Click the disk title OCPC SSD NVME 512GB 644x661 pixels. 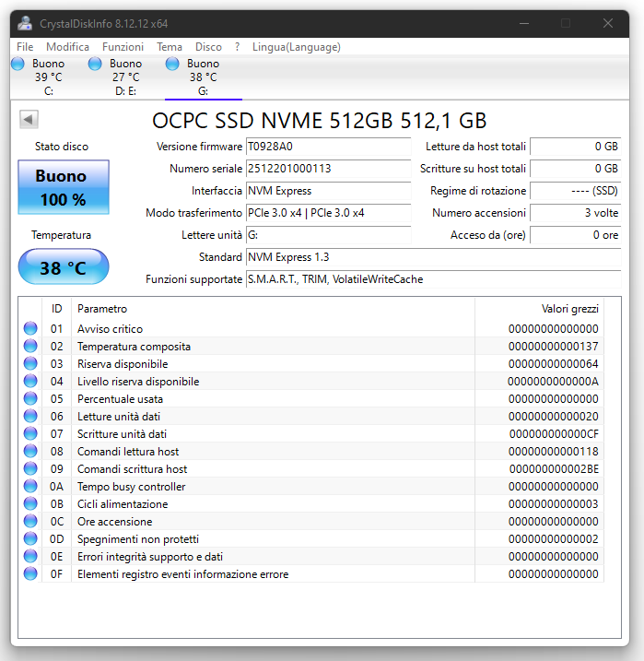click(x=320, y=121)
